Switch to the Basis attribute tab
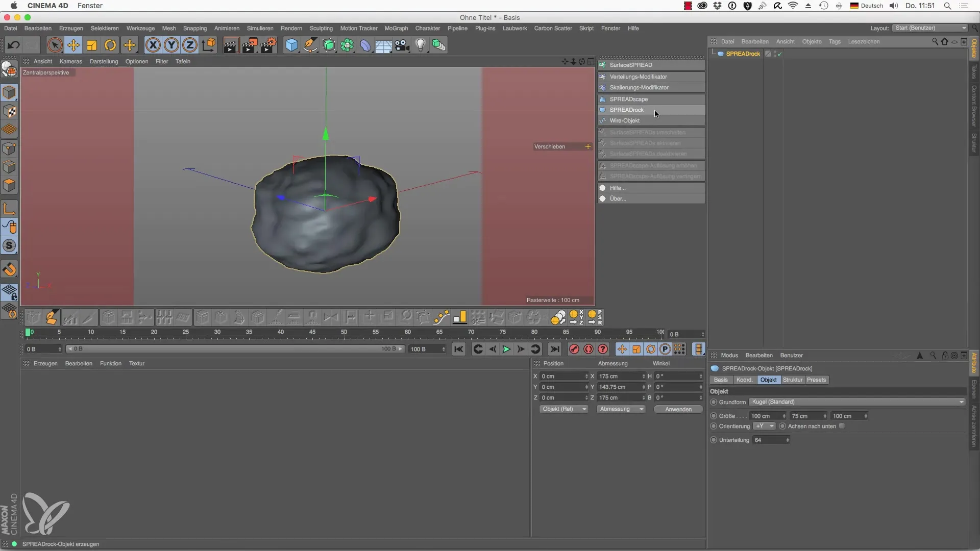 click(x=721, y=380)
